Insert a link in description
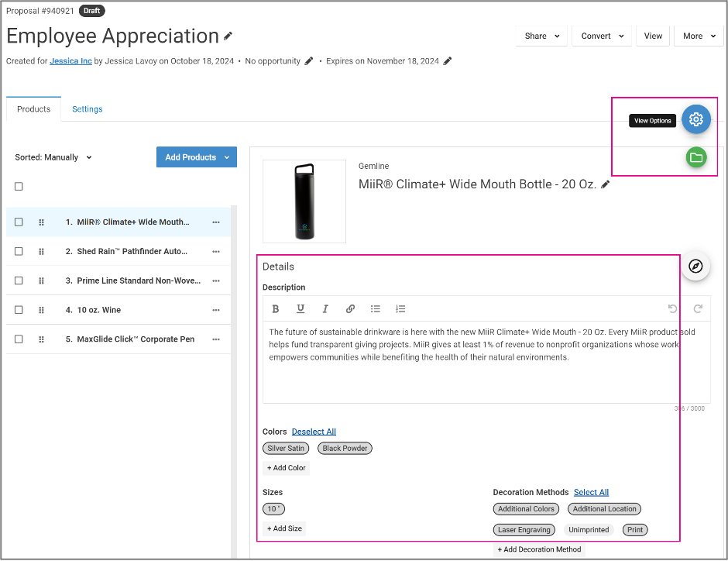Viewport: 728px width, 561px height. click(x=351, y=309)
